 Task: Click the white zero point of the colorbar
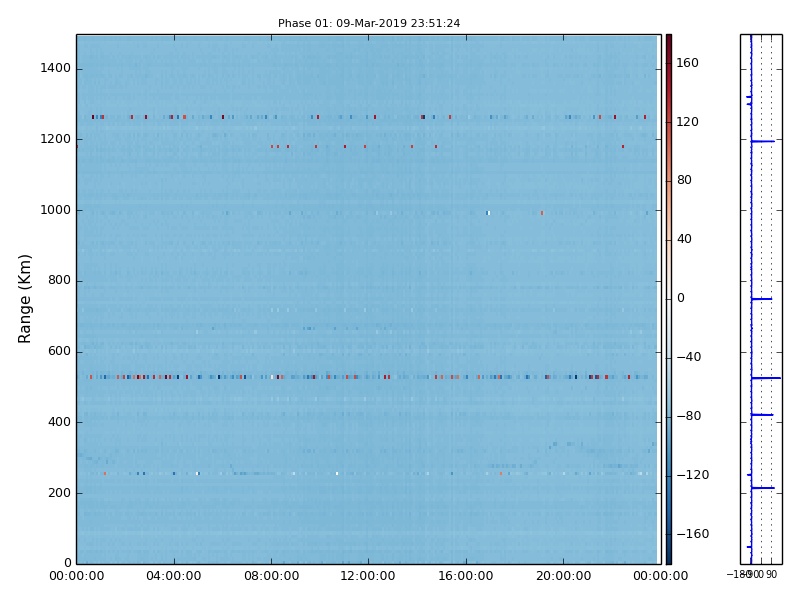pyautogui.click(x=669, y=299)
